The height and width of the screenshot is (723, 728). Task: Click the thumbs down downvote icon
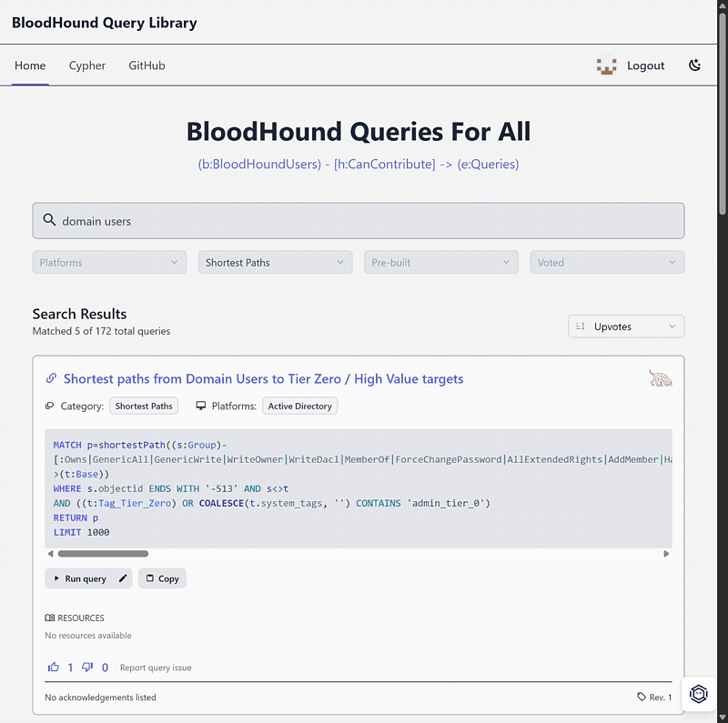pyautogui.click(x=87, y=668)
